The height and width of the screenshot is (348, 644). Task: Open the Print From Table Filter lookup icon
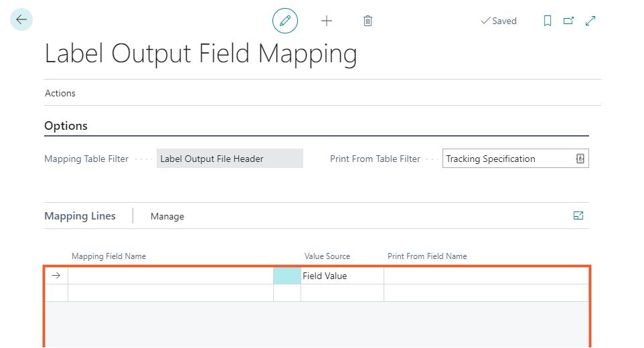pyautogui.click(x=580, y=159)
